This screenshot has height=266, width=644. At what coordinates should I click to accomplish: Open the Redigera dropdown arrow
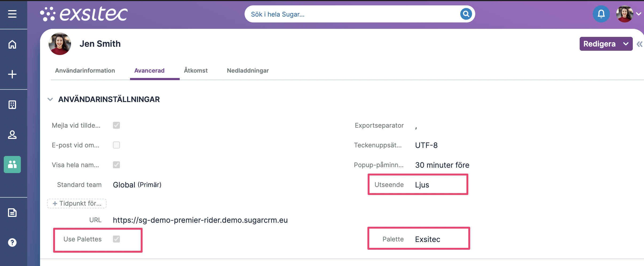pos(626,44)
